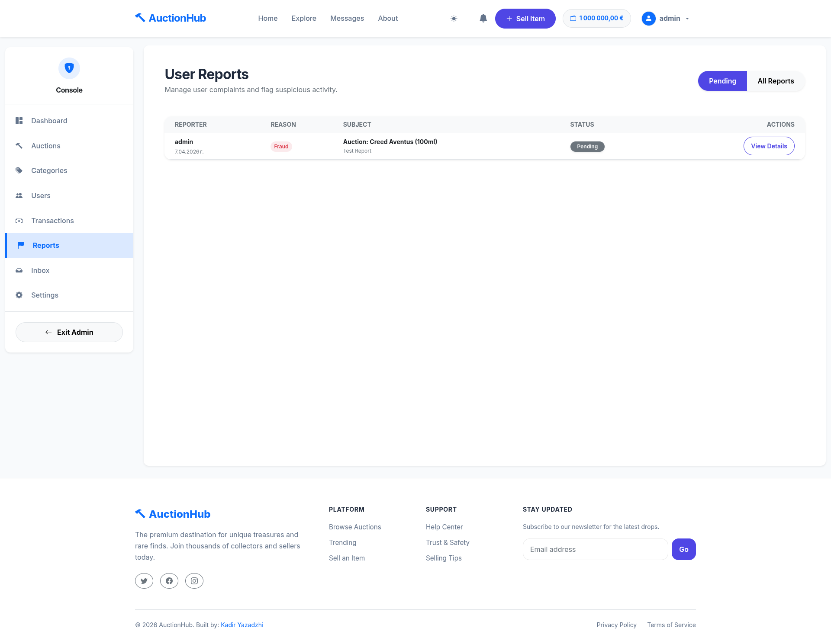Click the Categories tag icon

[19, 170]
